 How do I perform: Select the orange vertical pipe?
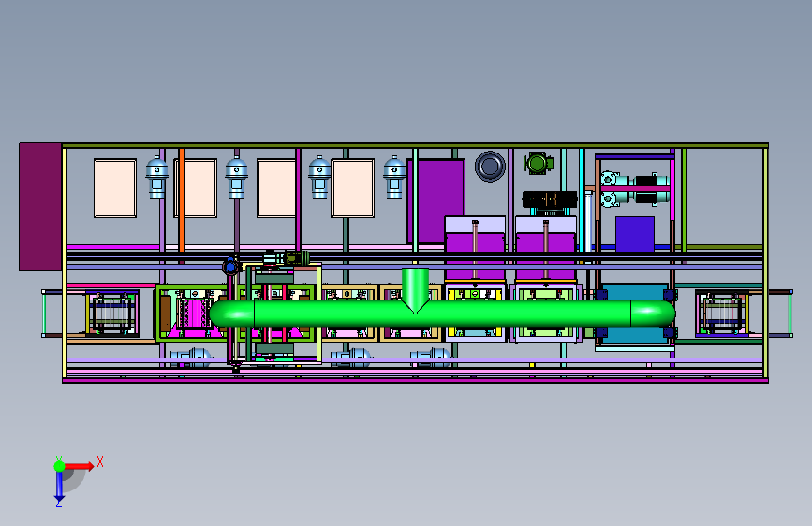(182, 200)
